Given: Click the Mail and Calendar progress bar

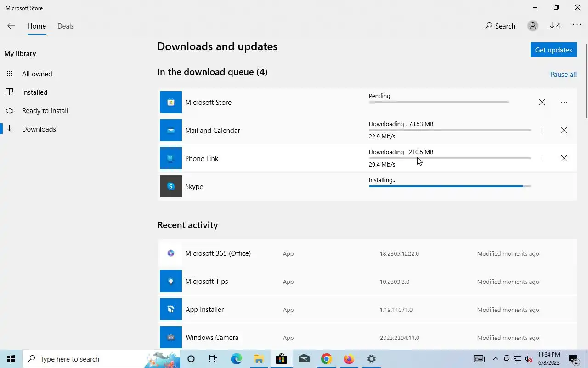Looking at the screenshot, I should point(450,130).
